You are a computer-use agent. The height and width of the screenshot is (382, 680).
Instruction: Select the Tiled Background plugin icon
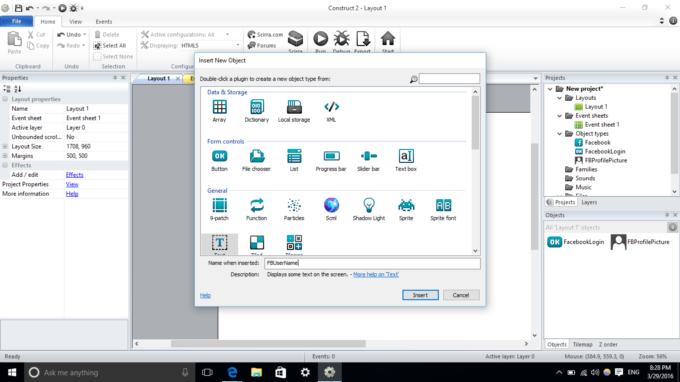coord(257,243)
